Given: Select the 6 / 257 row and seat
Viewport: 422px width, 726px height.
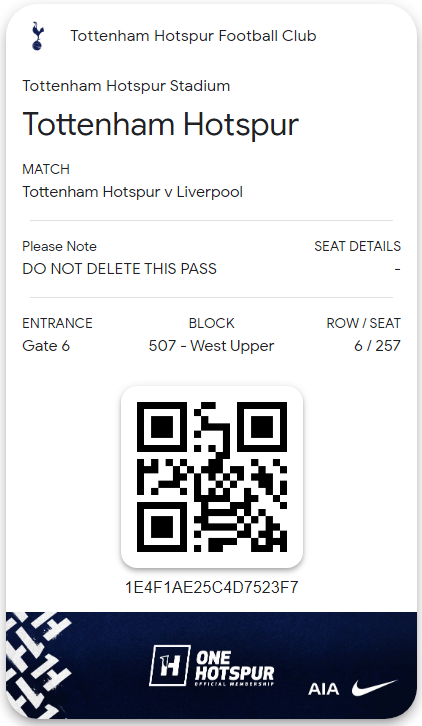Looking at the screenshot, I should (x=377, y=346).
